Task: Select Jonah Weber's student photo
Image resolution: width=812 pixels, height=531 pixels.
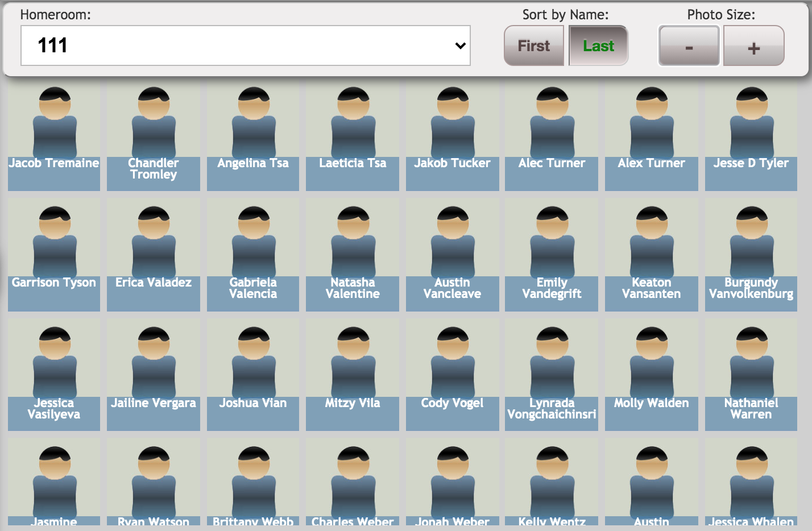Action: pos(453,482)
